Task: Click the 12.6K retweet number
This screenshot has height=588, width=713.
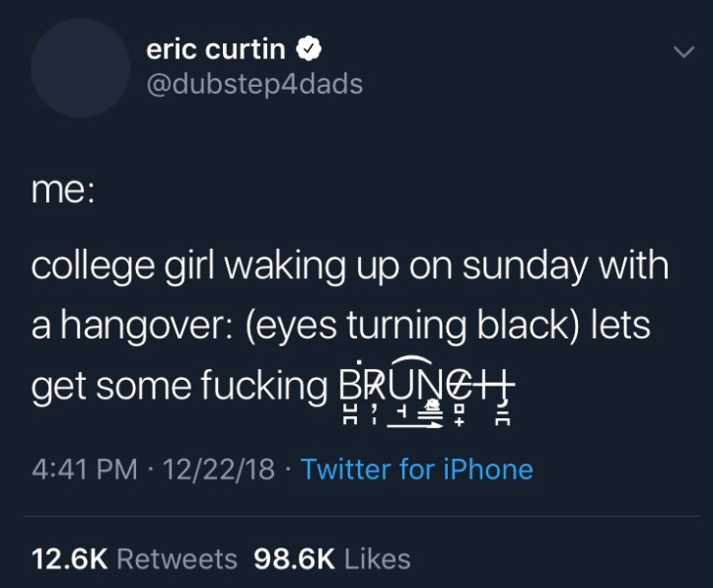Action: (69, 559)
